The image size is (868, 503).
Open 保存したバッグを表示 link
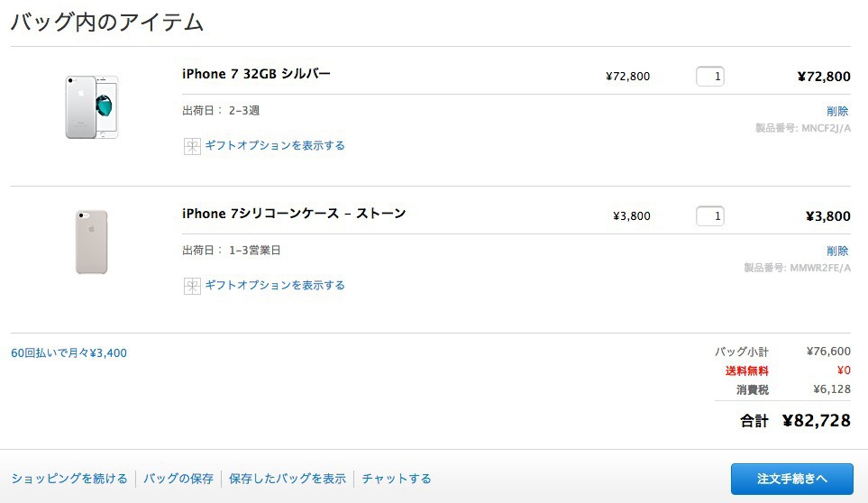point(288,479)
